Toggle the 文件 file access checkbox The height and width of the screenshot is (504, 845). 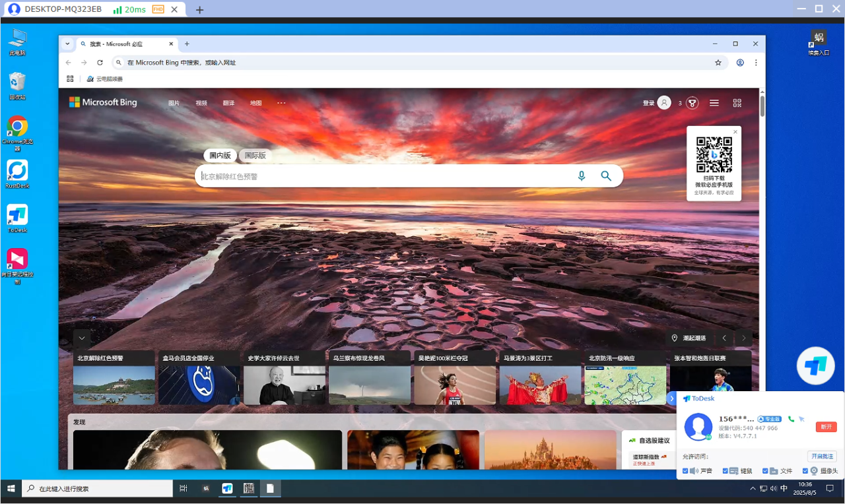(x=765, y=471)
